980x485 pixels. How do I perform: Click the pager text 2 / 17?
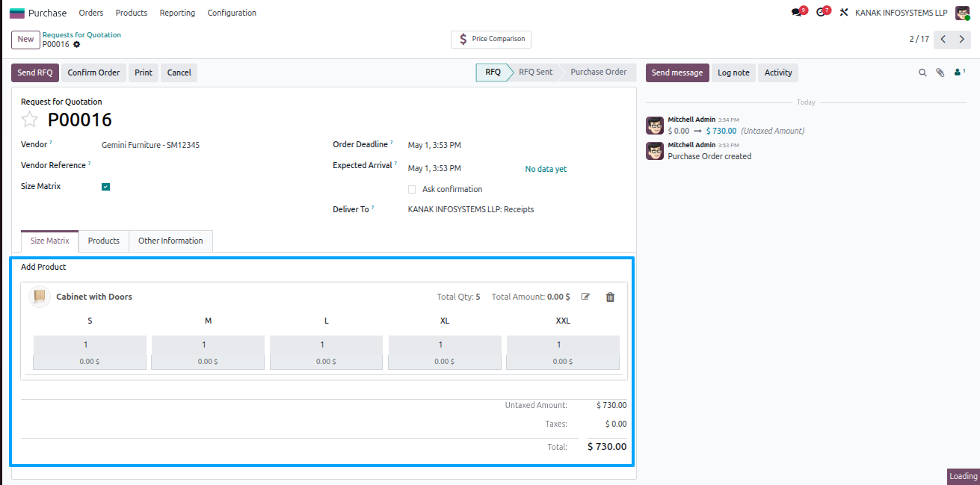point(919,39)
